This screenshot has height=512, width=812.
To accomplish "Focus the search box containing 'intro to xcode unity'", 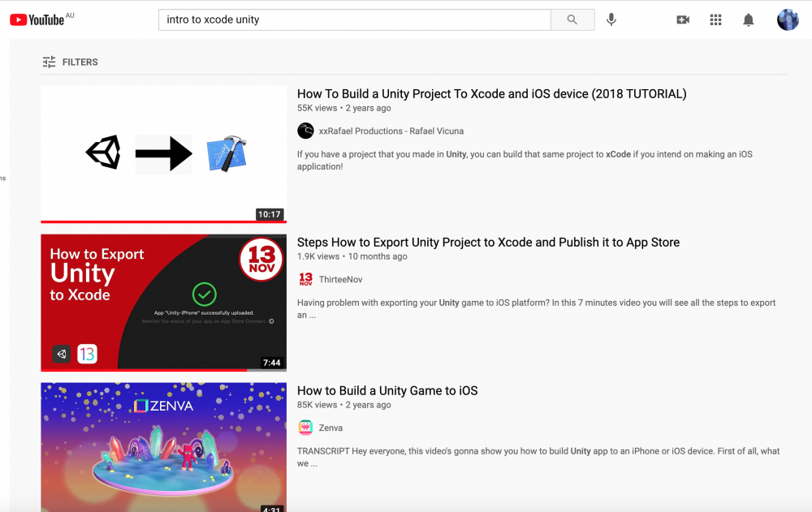I will (355, 19).
